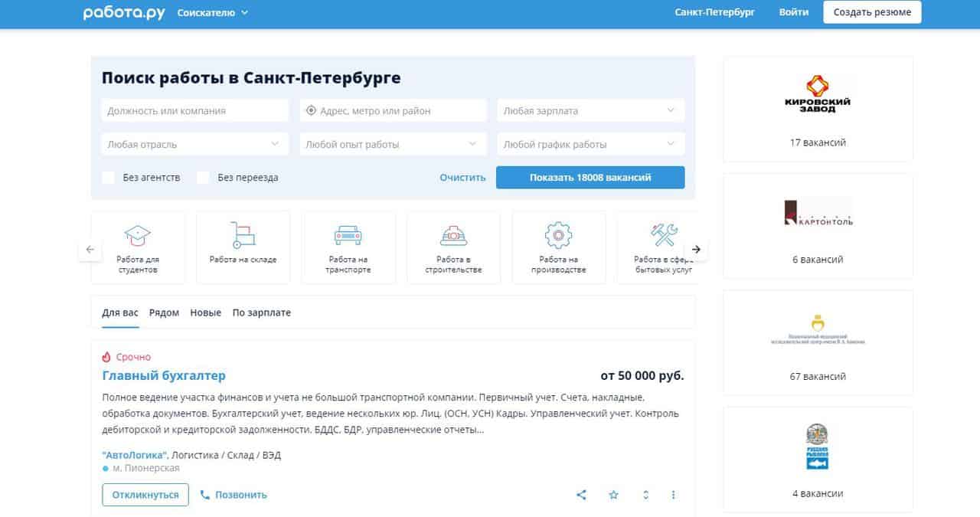Screen dimensions: 980x517
Task: Toggle the Без переезда checkbox
Action: 203,178
